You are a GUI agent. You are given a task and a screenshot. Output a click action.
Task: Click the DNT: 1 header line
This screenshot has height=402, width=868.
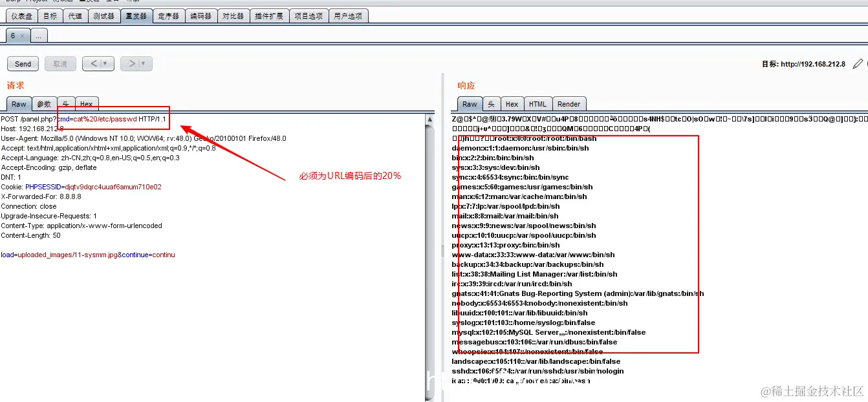[x=11, y=177]
